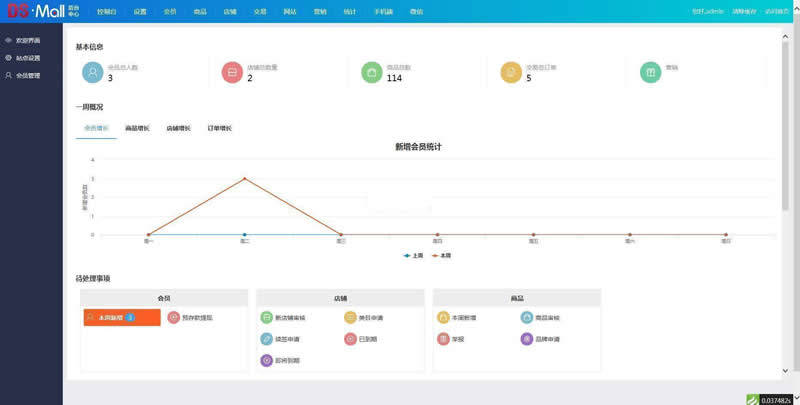Open the 品牌申请 link
800x405 pixels.
tap(547, 339)
